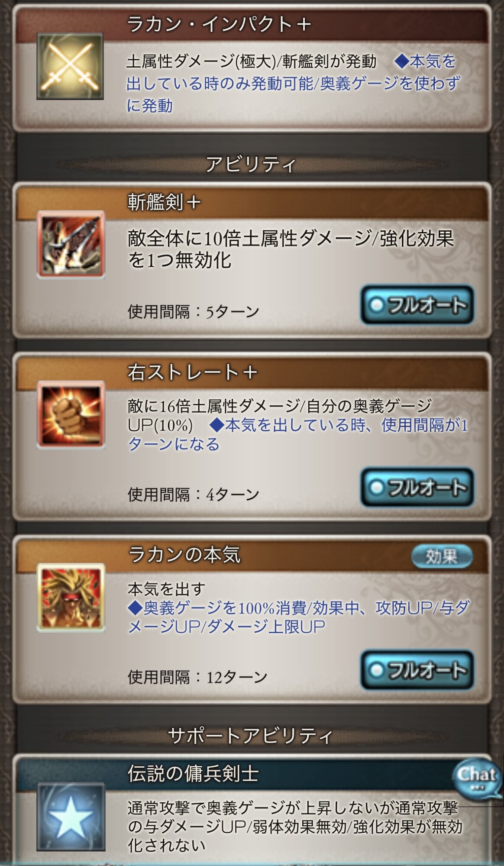The image size is (504, 866).
Task: Toggle フルオート for ラカンの本気
Action: [x=417, y=670]
